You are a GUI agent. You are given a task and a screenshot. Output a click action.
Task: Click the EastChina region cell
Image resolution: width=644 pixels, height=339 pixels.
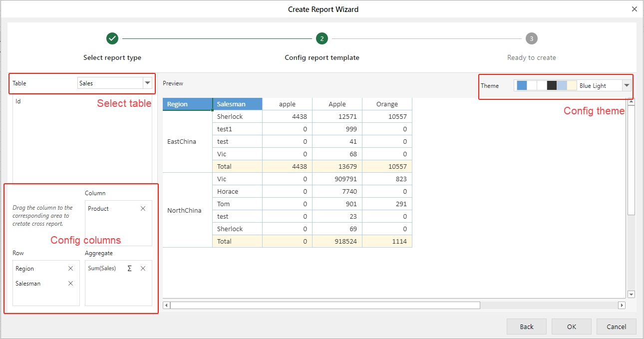point(188,142)
